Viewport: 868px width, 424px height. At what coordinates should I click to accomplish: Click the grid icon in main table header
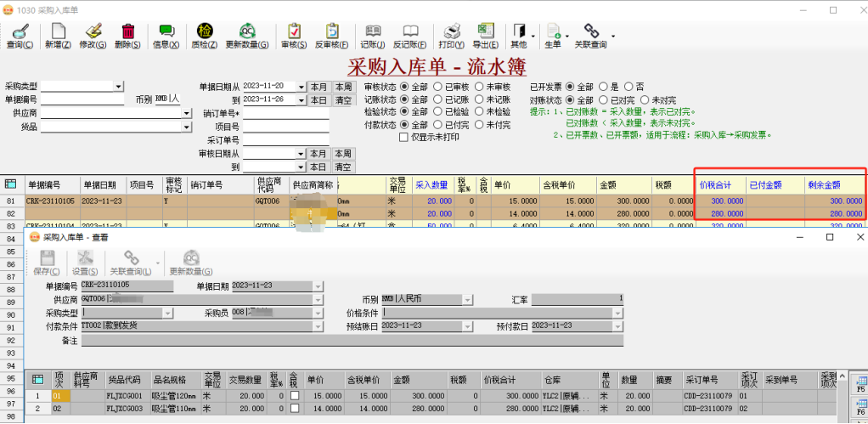tap(10, 184)
